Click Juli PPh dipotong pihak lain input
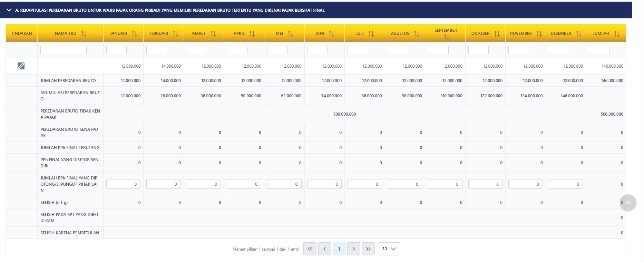The width and height of the screenshot is (644, 263). [x=365, y=184]
